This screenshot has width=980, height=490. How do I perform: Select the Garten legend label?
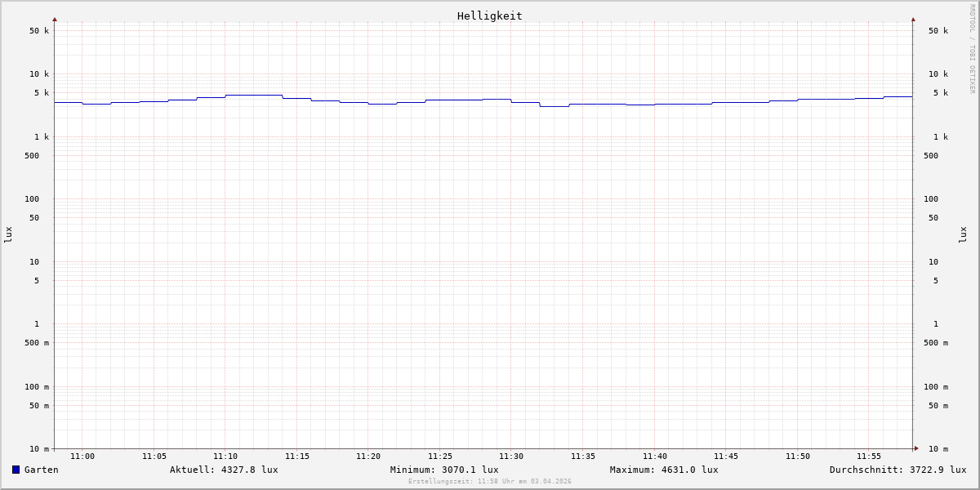click(41, 470)
